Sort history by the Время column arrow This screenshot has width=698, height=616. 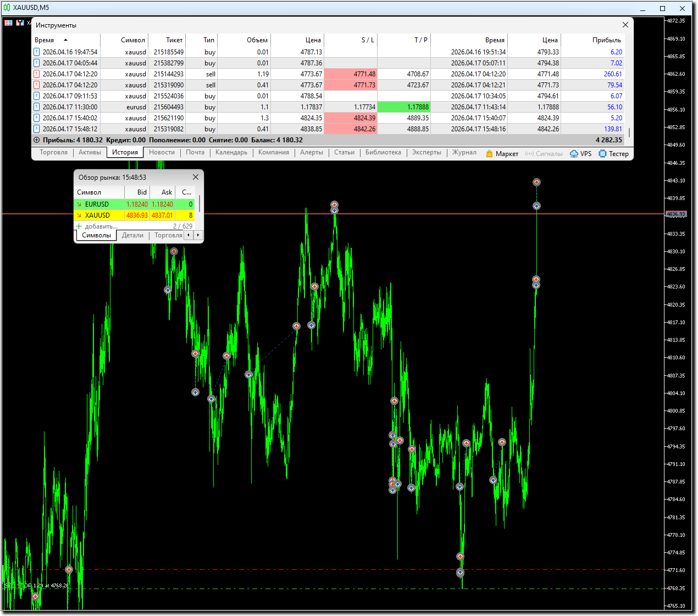pyautogui.click(x=65, y=40)
